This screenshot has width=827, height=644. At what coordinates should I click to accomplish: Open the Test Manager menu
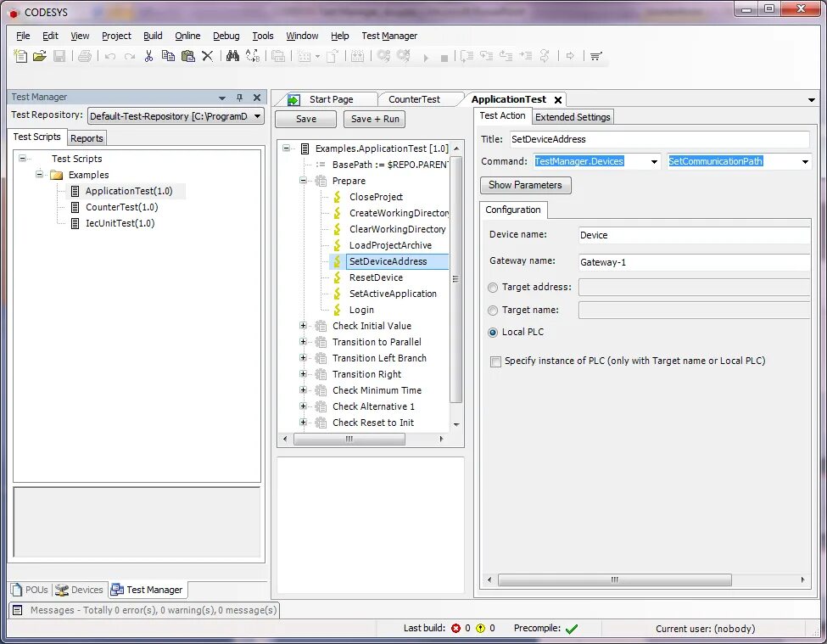389,36
